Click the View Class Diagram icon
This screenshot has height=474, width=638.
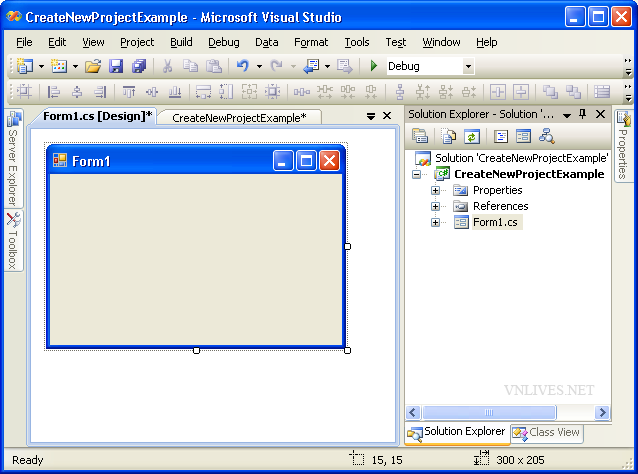(x=546, y=136)
